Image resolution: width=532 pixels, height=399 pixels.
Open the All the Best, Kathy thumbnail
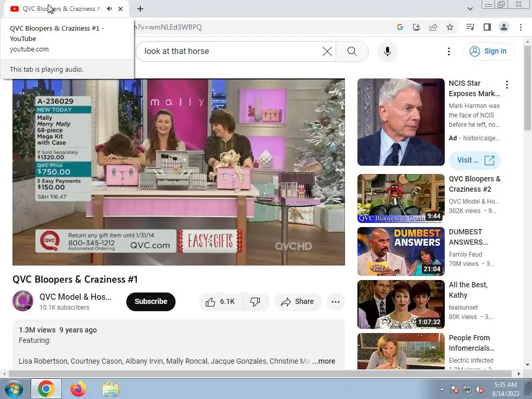tap(401, 304)
